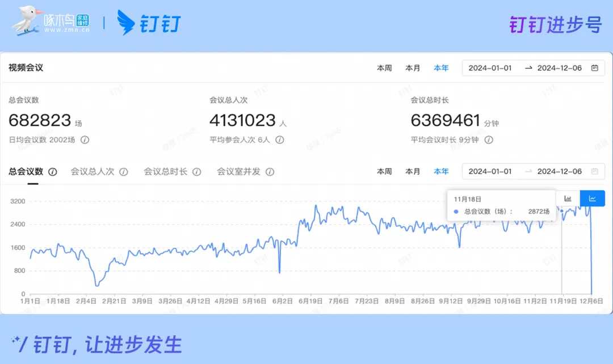Click info icon beside 平均会议时长 9分钟
Viewport: 613px width, 364px height.
pos(489,140)
